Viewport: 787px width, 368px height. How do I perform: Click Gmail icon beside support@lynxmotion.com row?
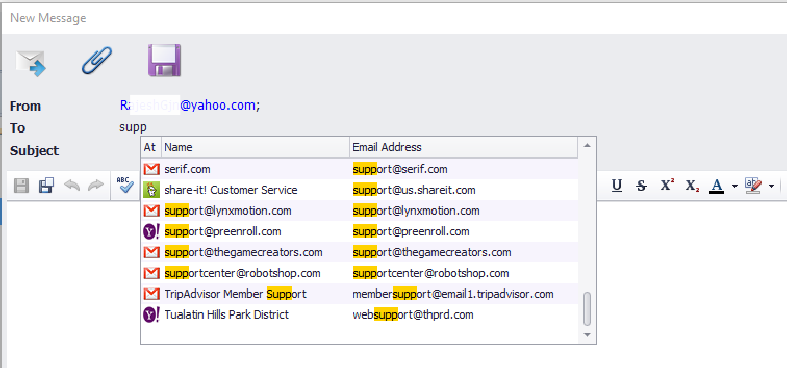[151, 211]
